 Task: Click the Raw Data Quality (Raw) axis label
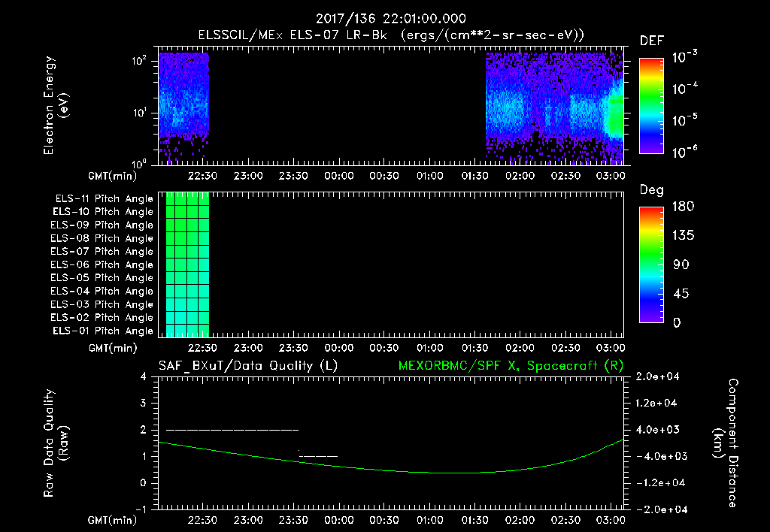[x=56, y=443]
